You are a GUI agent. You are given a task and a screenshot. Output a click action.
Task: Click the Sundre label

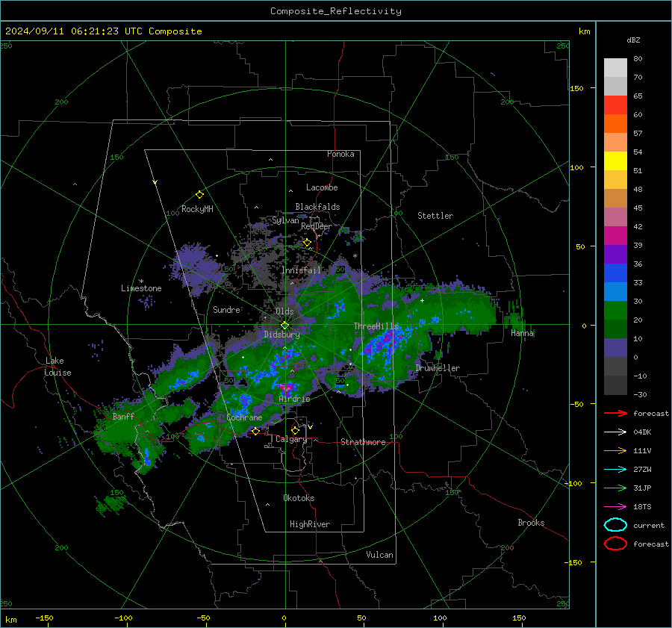[226, 309]
